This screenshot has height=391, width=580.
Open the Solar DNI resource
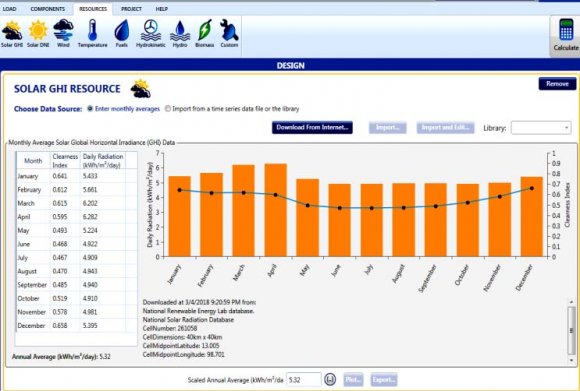click(x=38, y=34)
